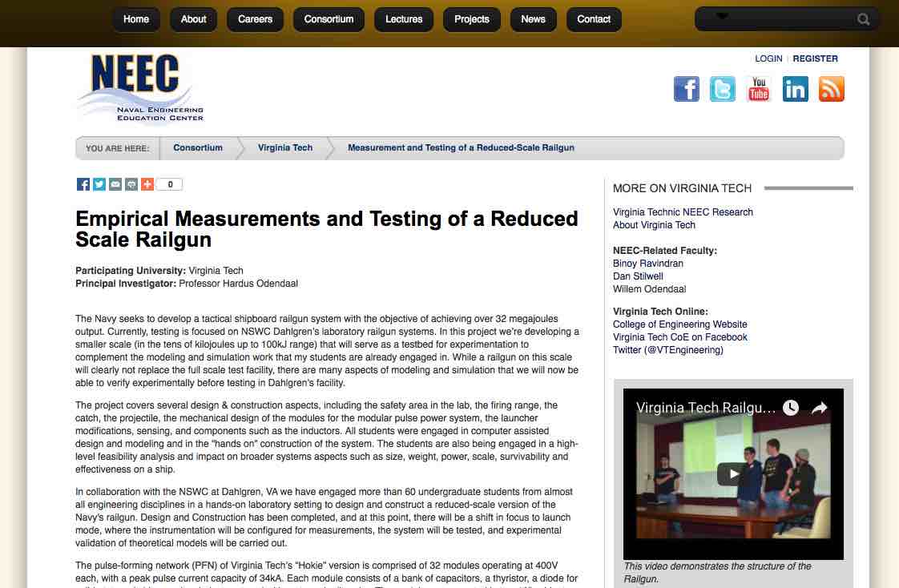The height and width of the screenshot is (588, 899).
Task: Open the About Virginia Tech link
Action: (x=654, y=225)
